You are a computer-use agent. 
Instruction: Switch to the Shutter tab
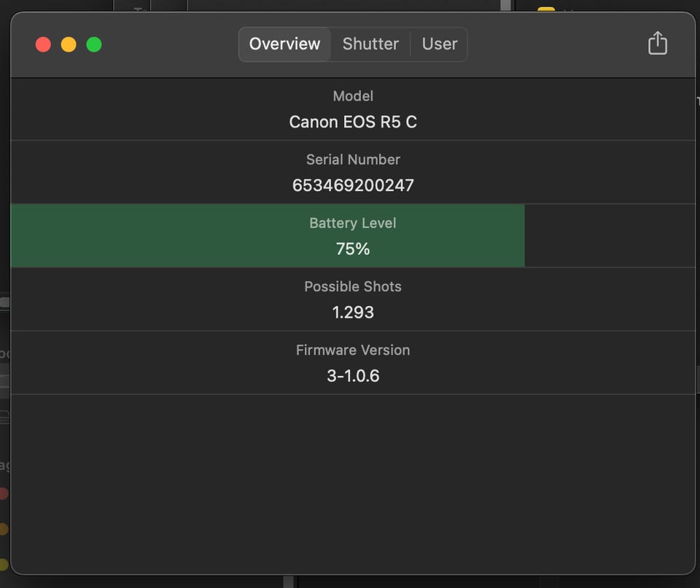click(x=370, y=44)
